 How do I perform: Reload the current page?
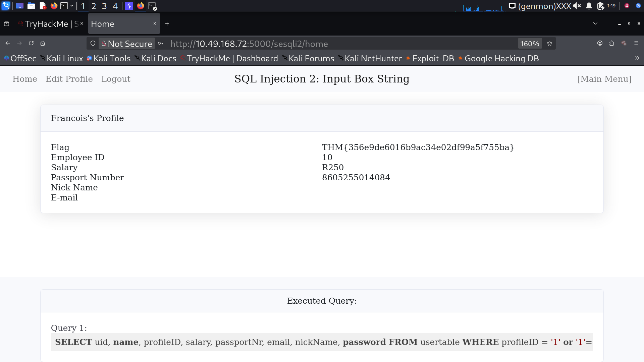click(31, 43)
